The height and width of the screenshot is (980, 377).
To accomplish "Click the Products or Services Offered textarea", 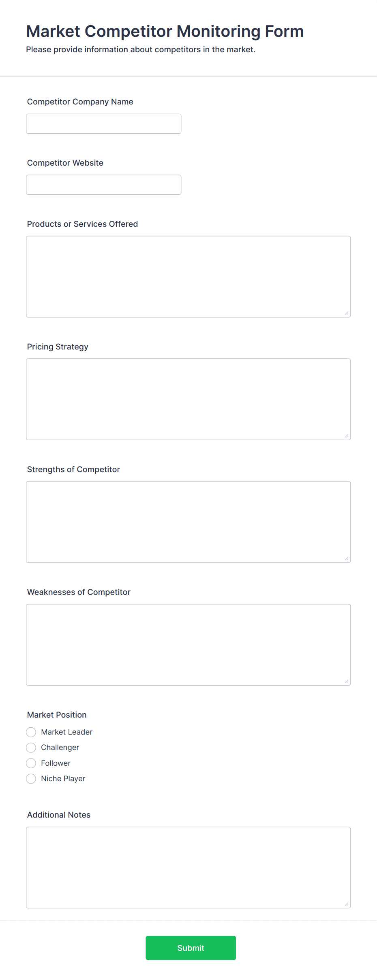I will coord(188,277).
